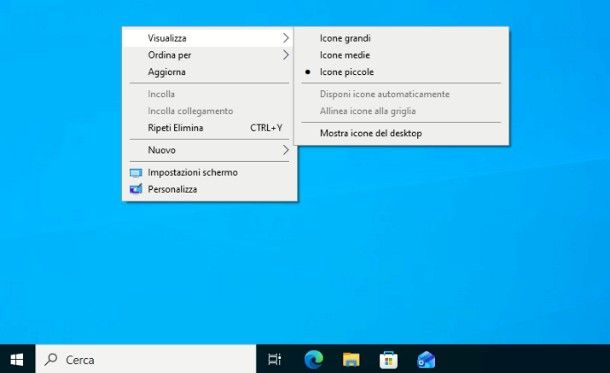Open Personalizza from context menu
Image resolution: width=610 pixels, height=373 pixels.
209,189
